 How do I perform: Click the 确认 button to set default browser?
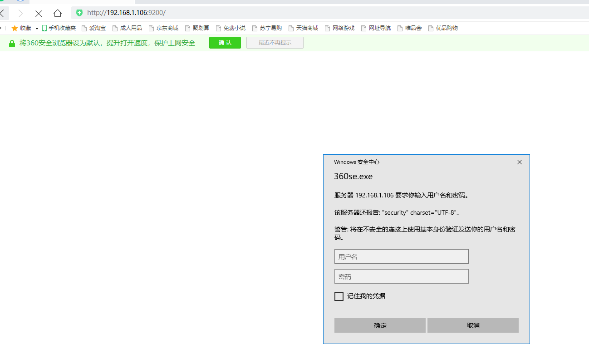(225, 42)
